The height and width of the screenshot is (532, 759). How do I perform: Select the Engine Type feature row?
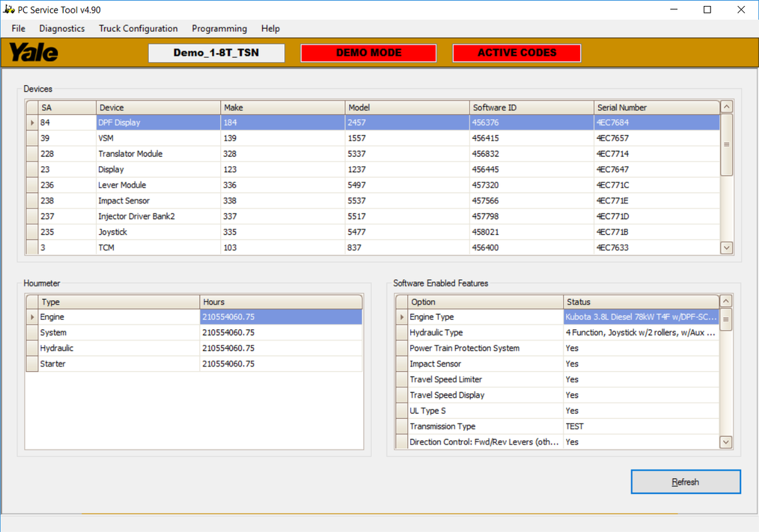tap(557, 317)
